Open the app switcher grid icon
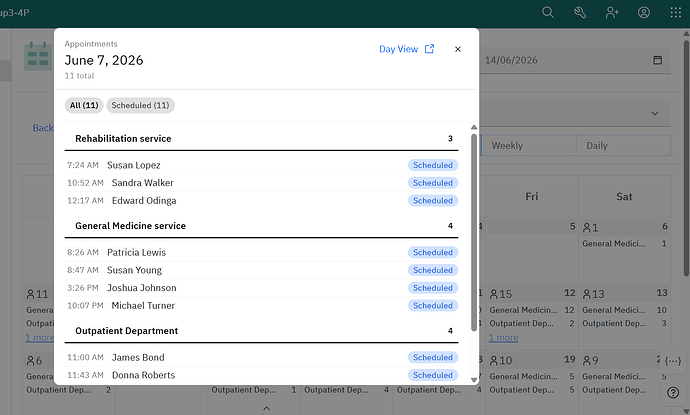The height and width of the screenshot is (415, 690). click(x=676, y=12)
